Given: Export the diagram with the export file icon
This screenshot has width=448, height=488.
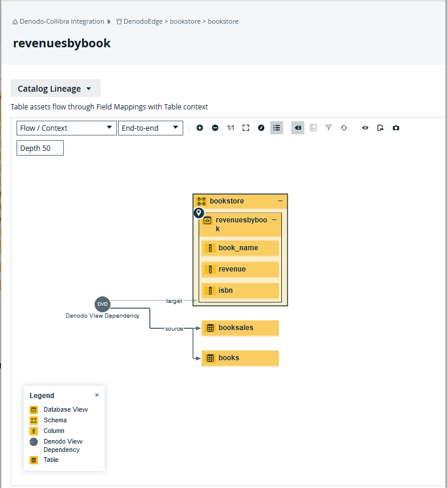Looking at the screenshot, I should [x=380, y=128].
